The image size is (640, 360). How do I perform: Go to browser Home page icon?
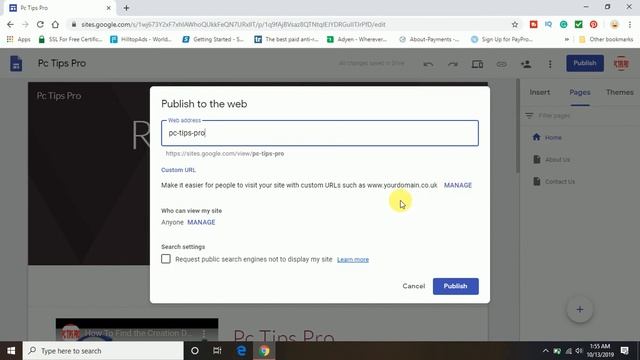55,24
